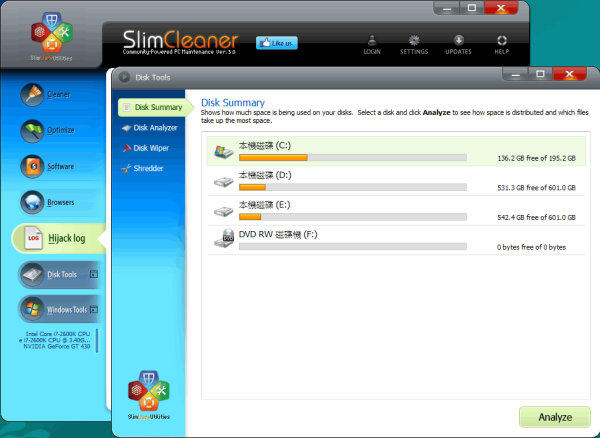Select the Hijack log document icon

coord(33,238)
